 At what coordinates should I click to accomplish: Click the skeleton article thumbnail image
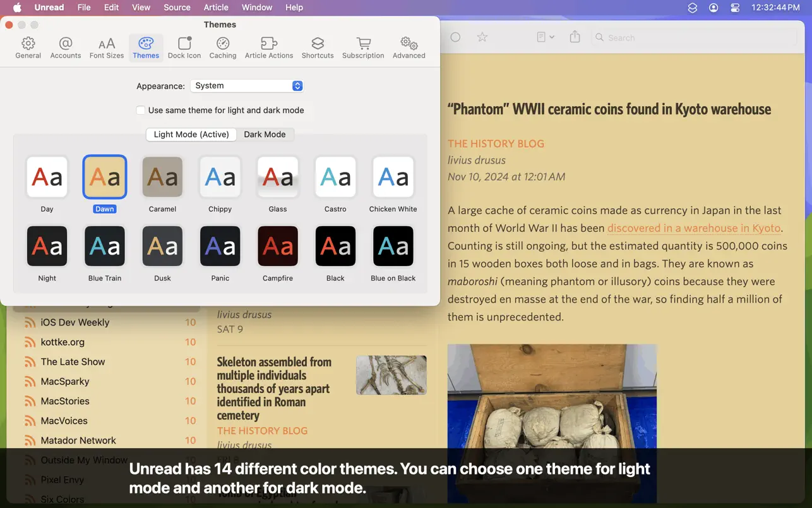(391, 375)
